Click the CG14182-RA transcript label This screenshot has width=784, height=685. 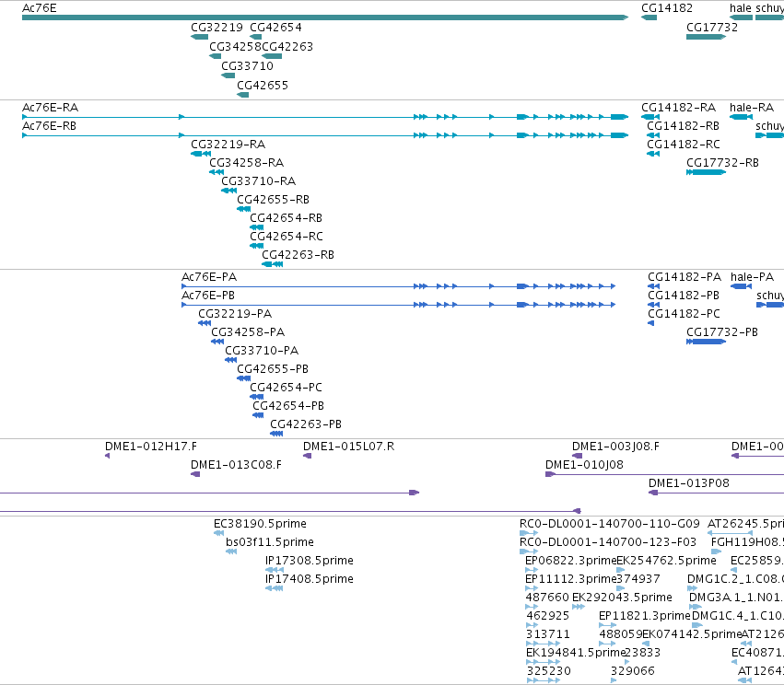click(x=678, y=108)
